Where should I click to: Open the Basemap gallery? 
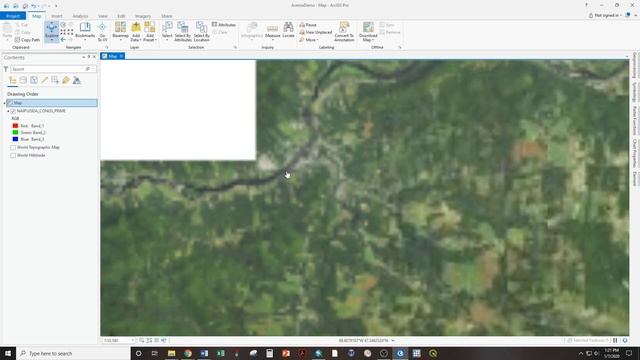pyautogui.click(x=120, y=31)
